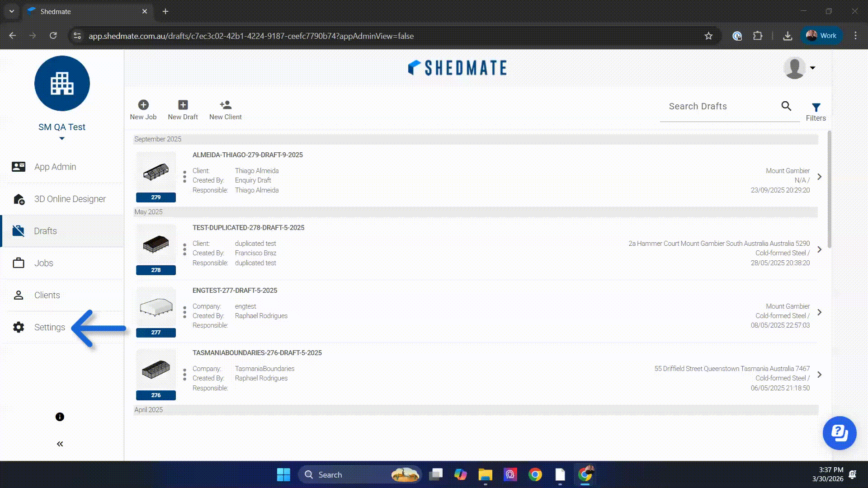Expand the ENGTEST-277 draft chevron

click(819, 312)
